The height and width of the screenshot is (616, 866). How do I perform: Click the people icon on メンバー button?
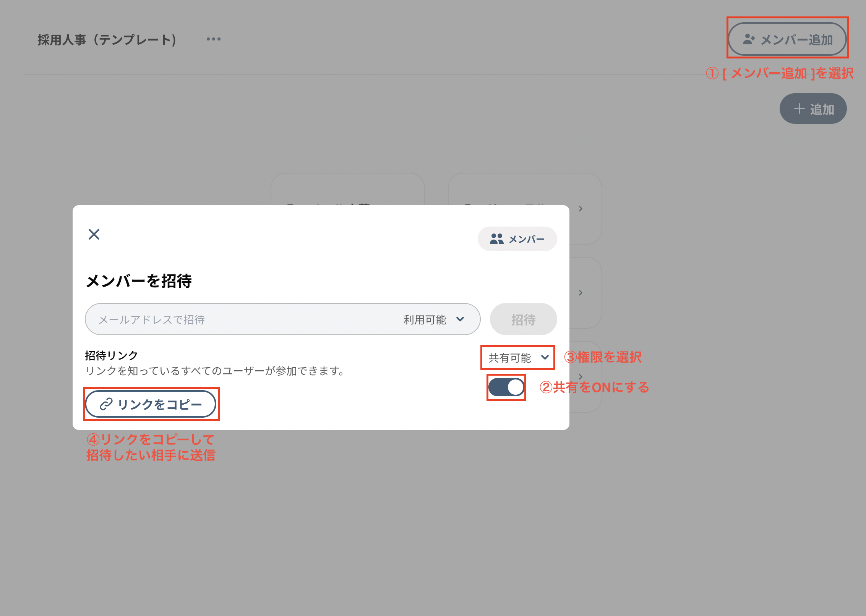coord(496,239)
